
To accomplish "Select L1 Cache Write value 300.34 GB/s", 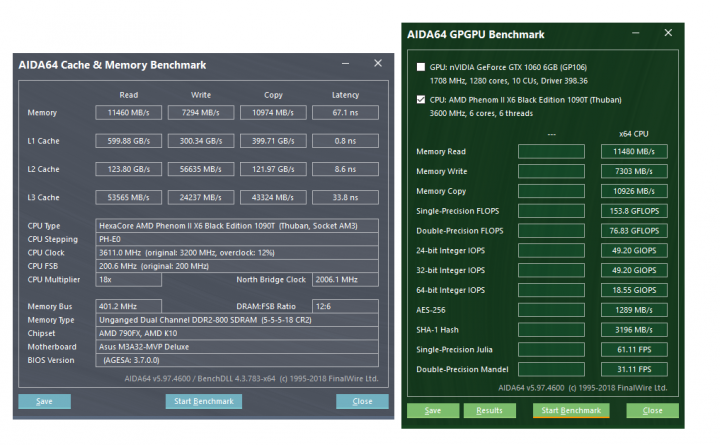I will click(201, 141).
